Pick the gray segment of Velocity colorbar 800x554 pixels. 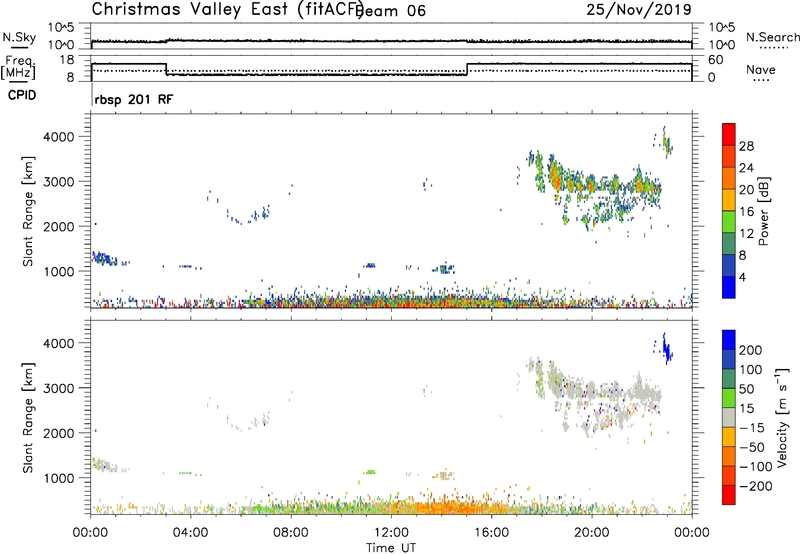(x=729, y=417)
